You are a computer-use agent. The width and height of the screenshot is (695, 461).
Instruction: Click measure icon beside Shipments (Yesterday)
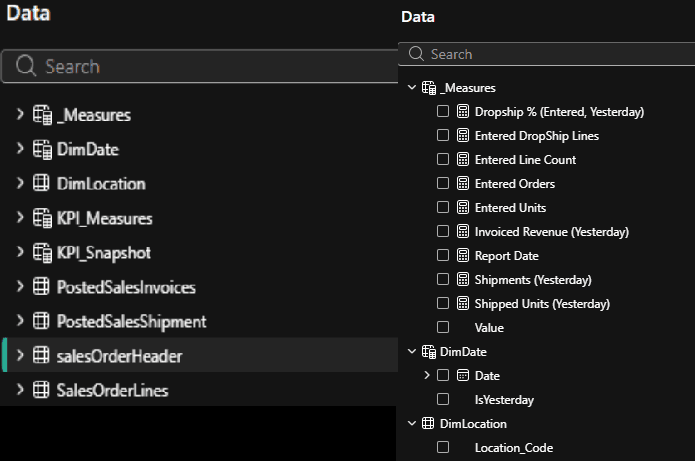coord(463,279)
